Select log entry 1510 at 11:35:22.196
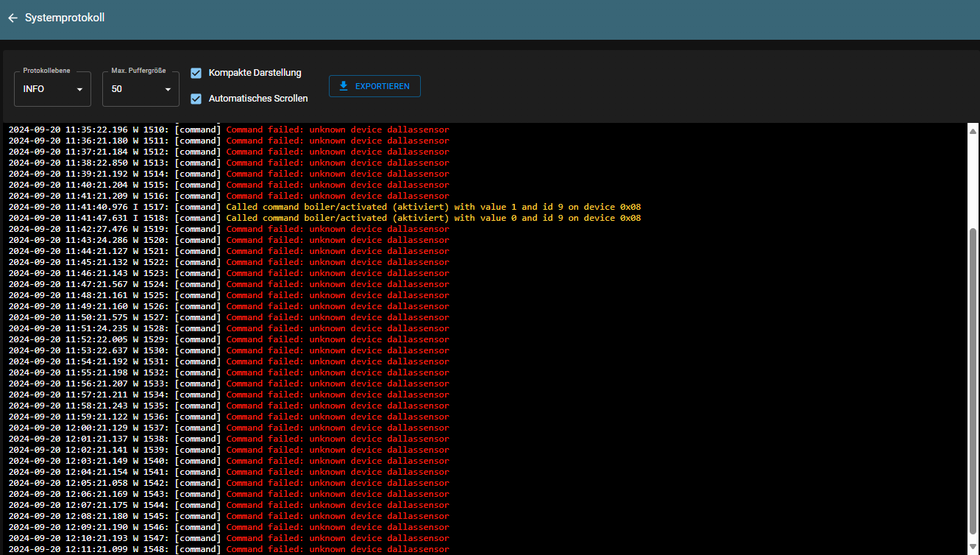The image size is (980, 555). pos(229,130)
